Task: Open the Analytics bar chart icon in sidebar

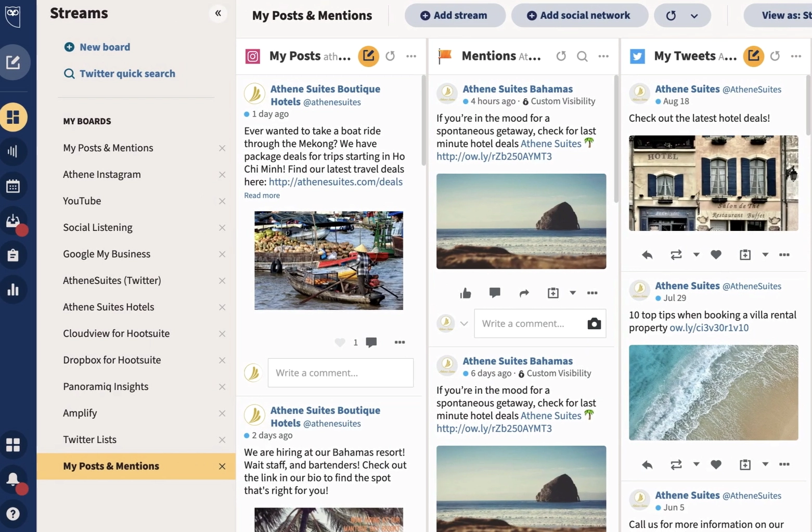Action: tap(13, 290)
